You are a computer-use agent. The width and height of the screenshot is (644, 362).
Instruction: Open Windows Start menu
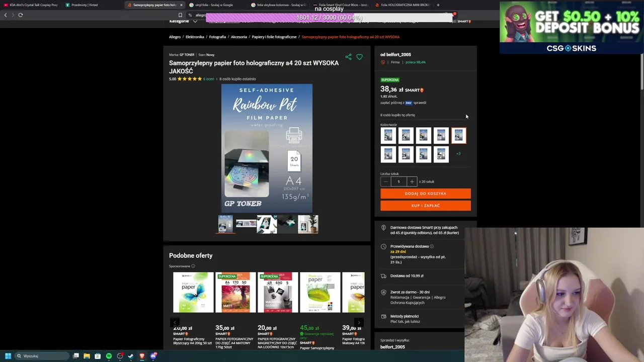8,356
